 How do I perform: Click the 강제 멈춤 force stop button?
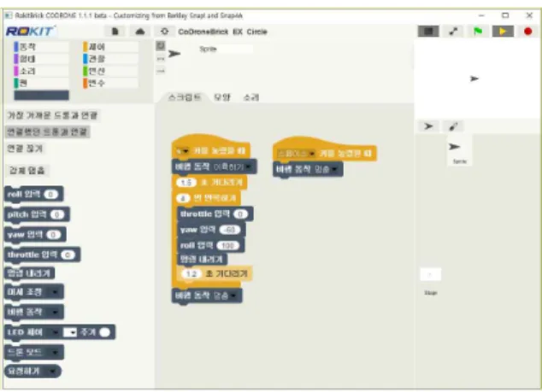point(27,171)
